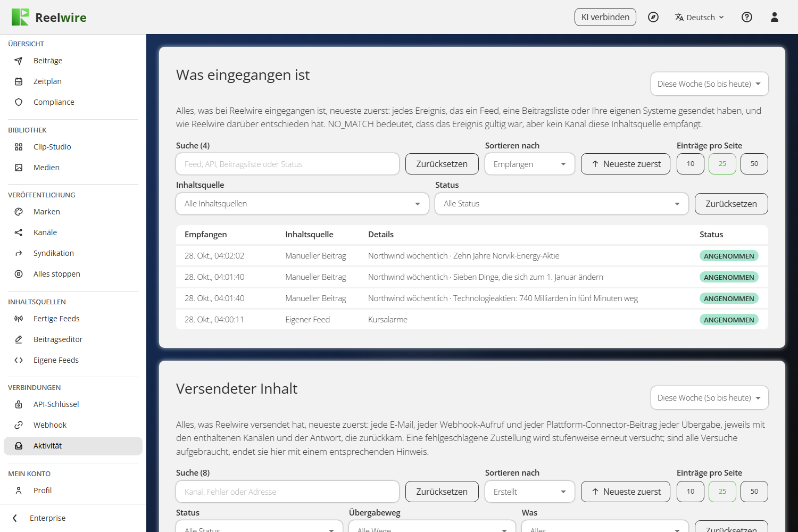The width and height of the screenshot is (798, 532).
Task: Open the help question mark icon
Action: 747,17
